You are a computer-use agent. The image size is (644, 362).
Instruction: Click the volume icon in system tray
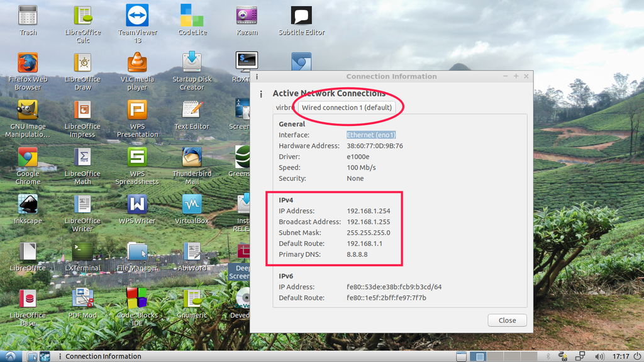tap(599, 356)
